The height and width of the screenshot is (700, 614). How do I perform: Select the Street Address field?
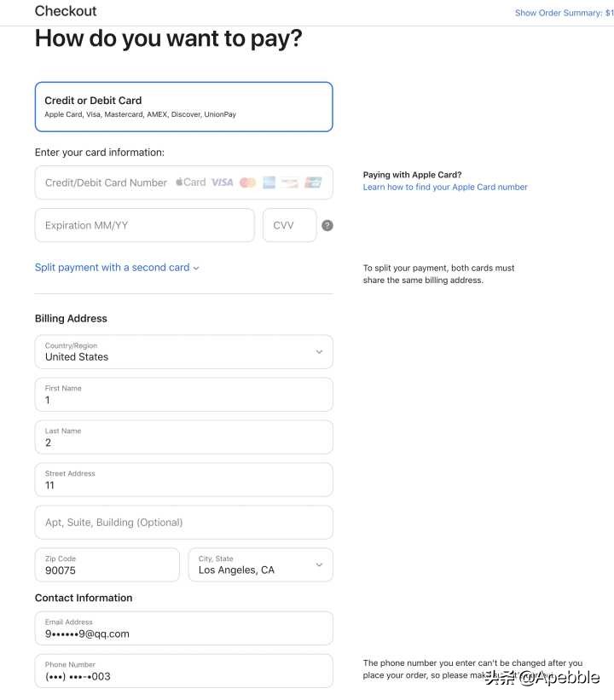click(183, 480)
